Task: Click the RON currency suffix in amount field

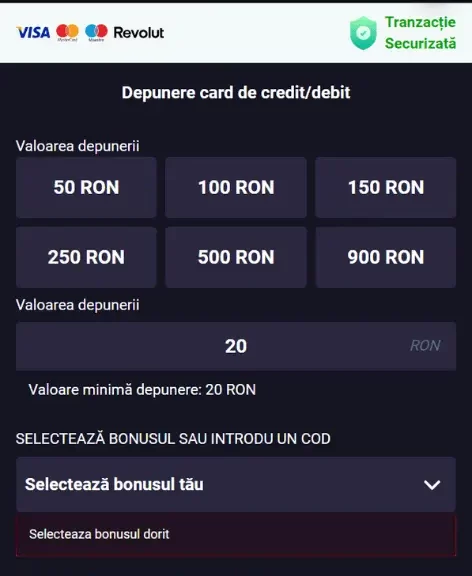Action: 425,346
